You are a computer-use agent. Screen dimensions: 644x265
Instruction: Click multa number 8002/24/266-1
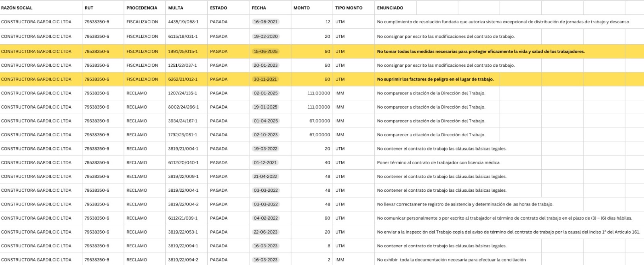click(x=183, y=107)
